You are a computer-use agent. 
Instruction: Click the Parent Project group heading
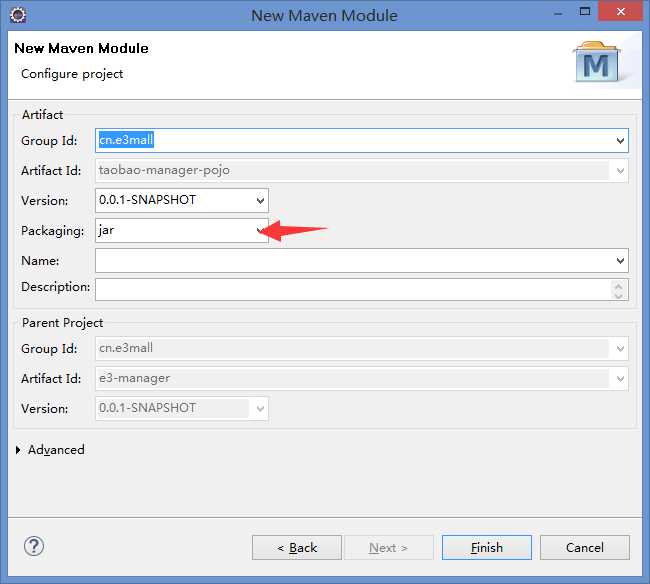(63, 323)
